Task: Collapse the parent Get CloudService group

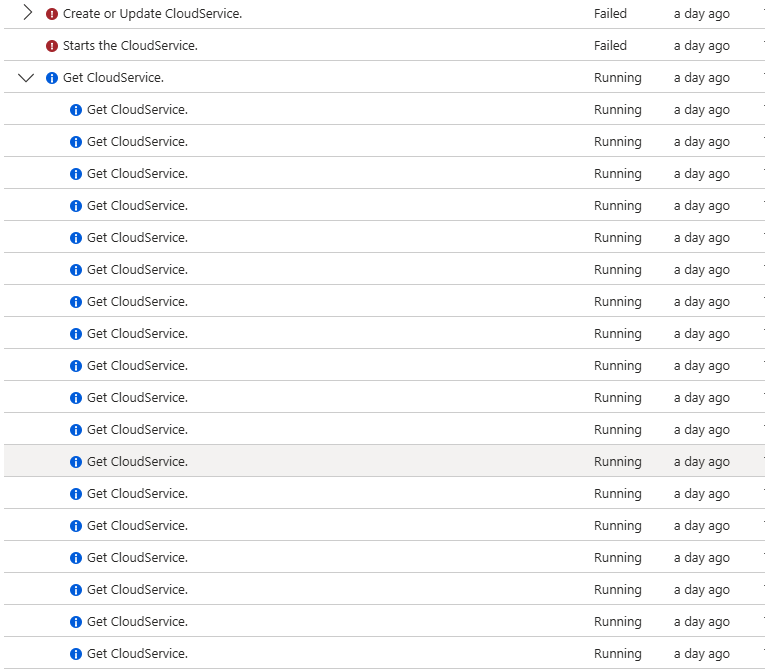Action: point(26,78)
